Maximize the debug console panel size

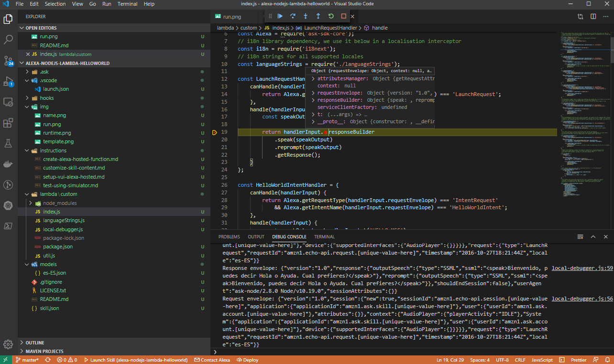[593, 236]
